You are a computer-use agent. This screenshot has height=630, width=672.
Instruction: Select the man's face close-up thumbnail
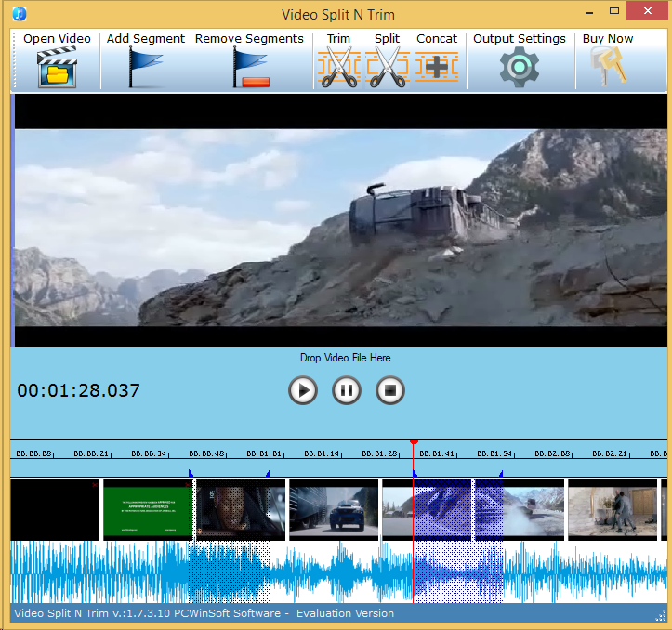241,509
